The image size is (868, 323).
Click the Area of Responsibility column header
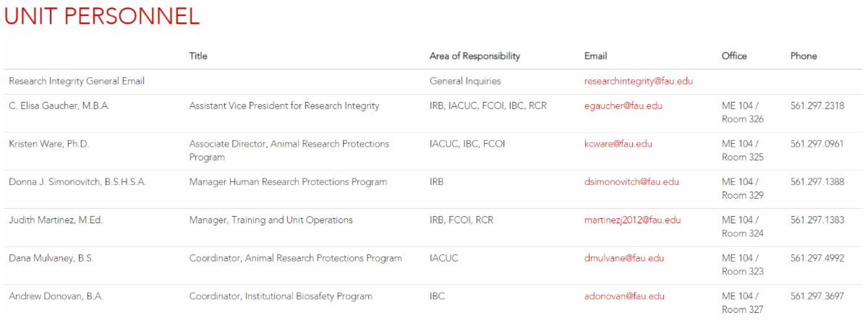475,56
